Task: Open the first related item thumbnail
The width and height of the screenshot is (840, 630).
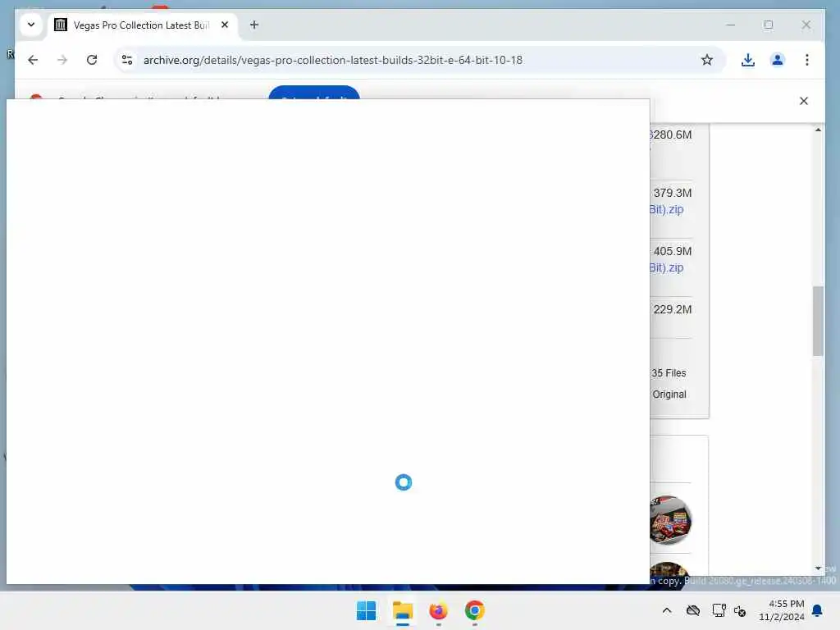Action: (x=669, y=519)
